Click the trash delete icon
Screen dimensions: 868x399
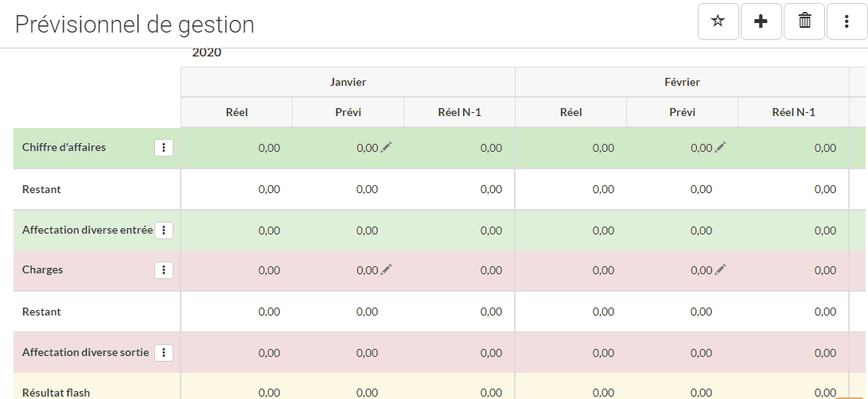pos(804,21)
